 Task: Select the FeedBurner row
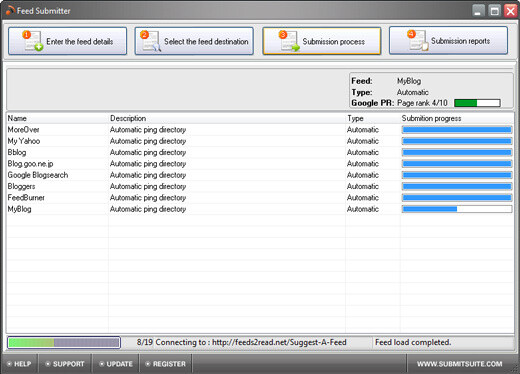click(260, 198)
